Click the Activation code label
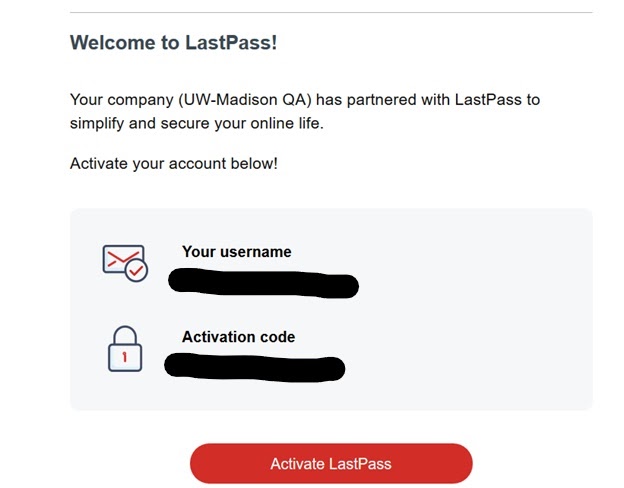This screenshot has height=488, width=624. tap(238, 337)
